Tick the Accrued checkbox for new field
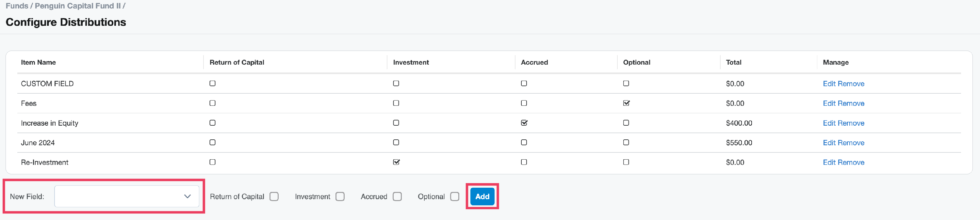Viewport: 980px width, 220px height. coord(397,196)
